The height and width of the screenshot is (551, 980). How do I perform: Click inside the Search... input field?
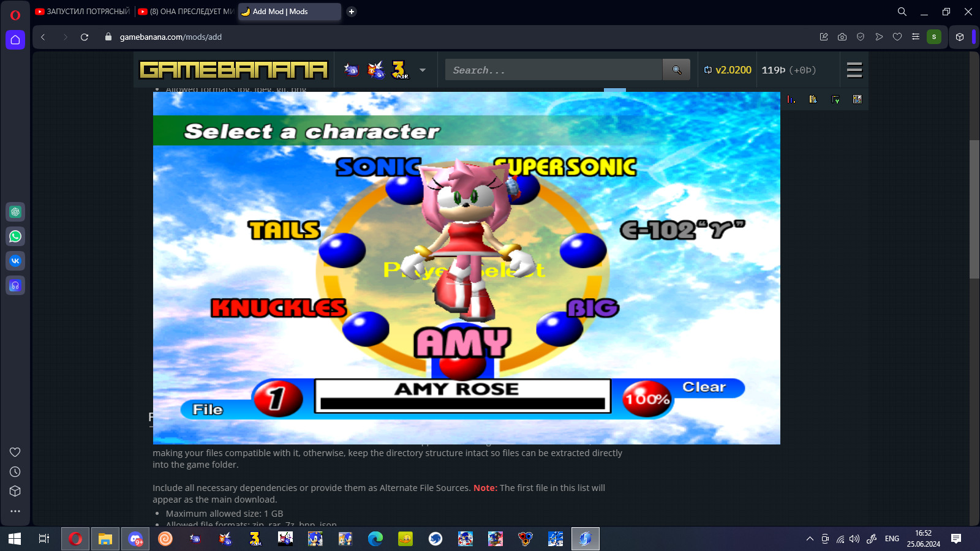click(x=551, y=69)
